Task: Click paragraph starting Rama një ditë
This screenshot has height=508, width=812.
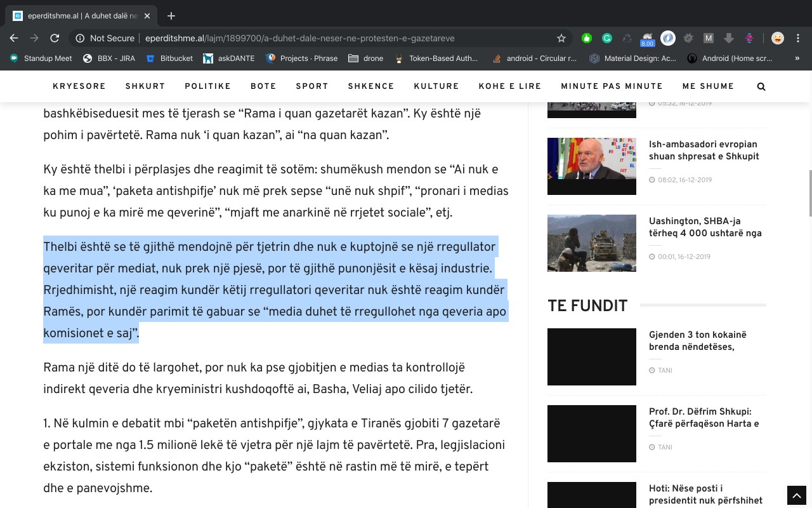Action: [258, 378]
